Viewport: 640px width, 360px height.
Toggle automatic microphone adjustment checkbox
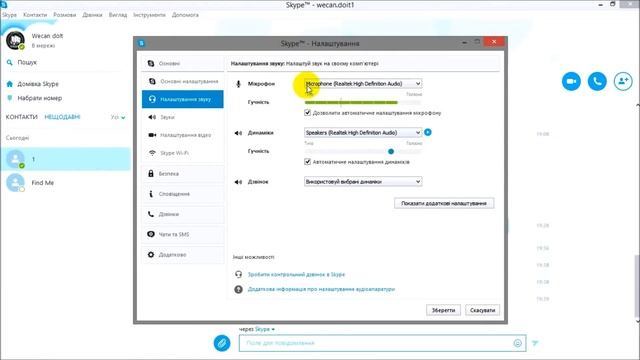click(x=307, y=113)
